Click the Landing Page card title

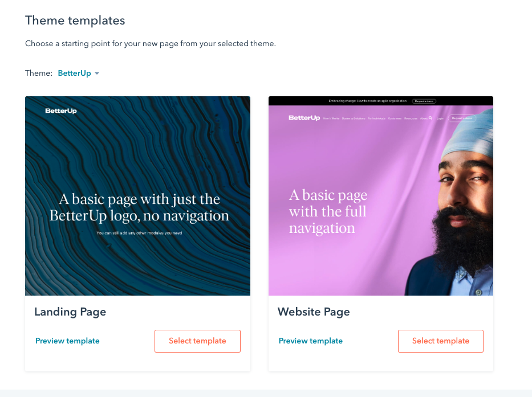70,312
